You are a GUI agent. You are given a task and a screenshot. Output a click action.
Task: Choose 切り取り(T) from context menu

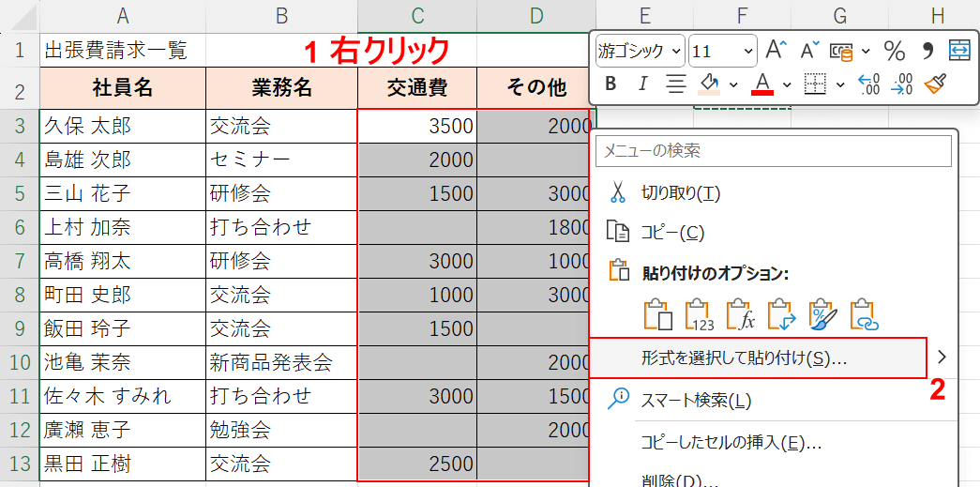(x=680, y=193)
